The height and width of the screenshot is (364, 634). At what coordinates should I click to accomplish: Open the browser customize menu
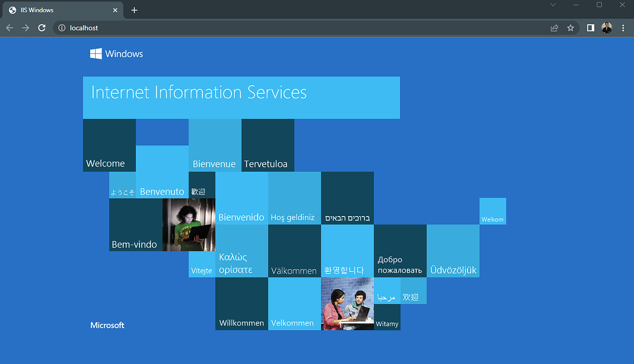tap(623, 27)
